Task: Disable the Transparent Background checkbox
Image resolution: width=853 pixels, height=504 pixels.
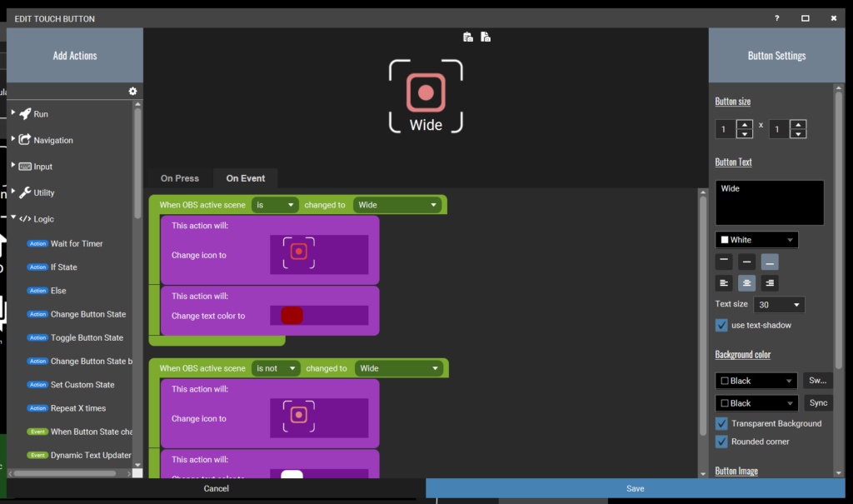Action: coord(721,423)
